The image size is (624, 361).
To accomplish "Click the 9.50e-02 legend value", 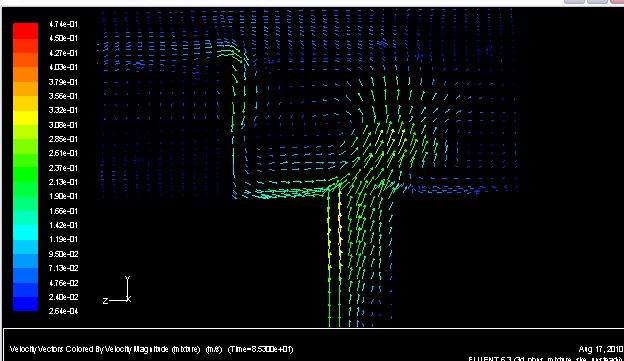I will click(63, 254).
